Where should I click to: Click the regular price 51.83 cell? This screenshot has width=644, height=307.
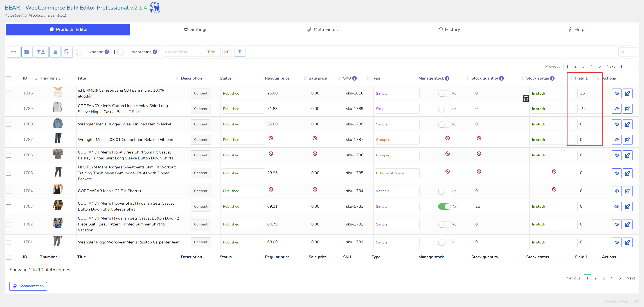[x=272, y=109]
